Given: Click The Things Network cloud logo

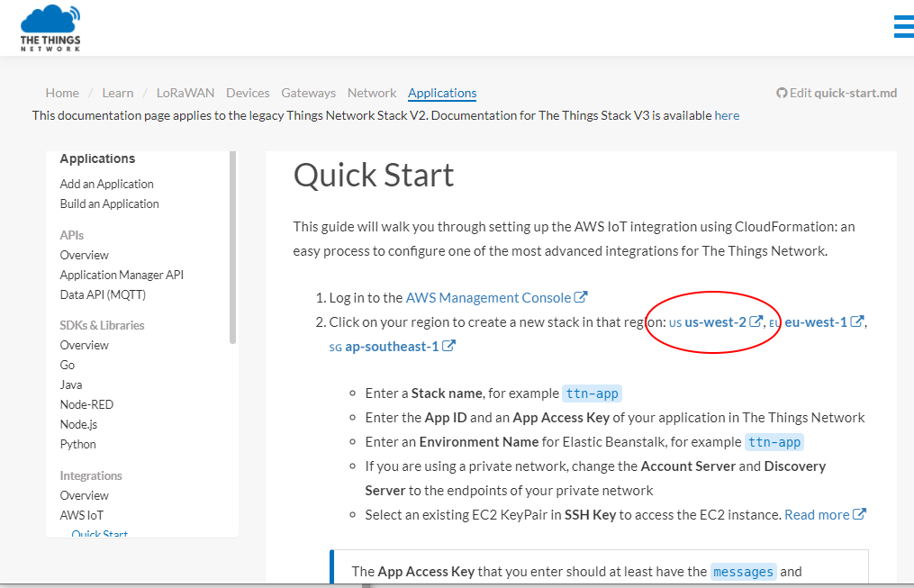Looking at the screenshot, I should pos(50,28).
